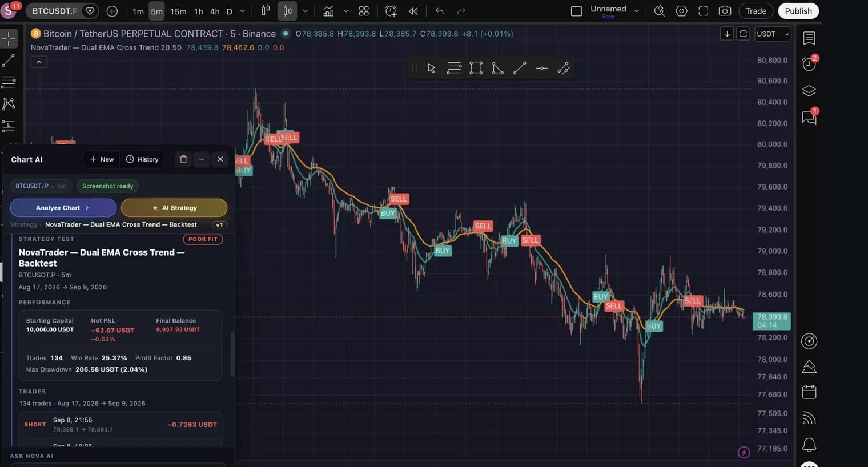Open the candlestick chart style selector
The width and height of the screenshot is (868, 467).
tap(288, 11)
